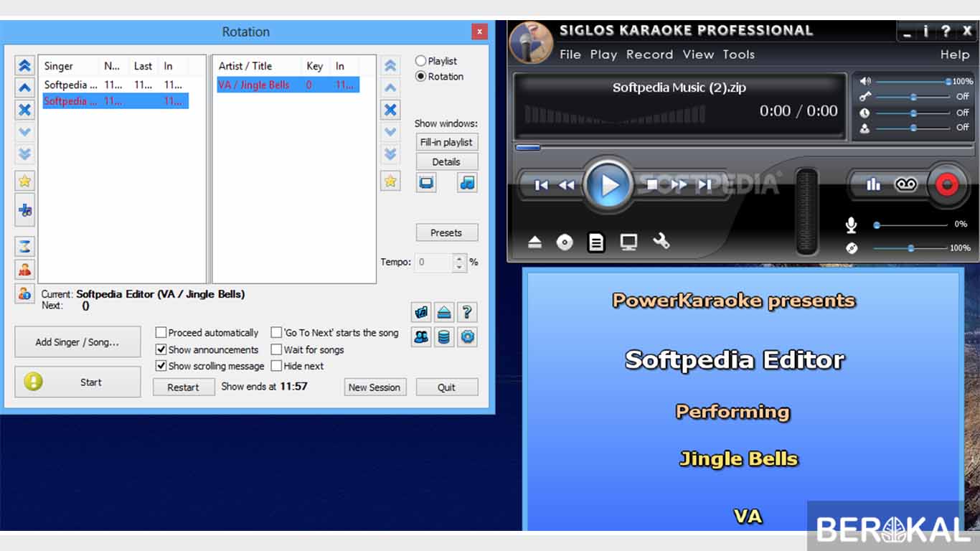Image resolution: width=980 pixels, height=551 pixels.
Task: Adjust the microphone volume slider at 0%
Action: tap(877, 225)
